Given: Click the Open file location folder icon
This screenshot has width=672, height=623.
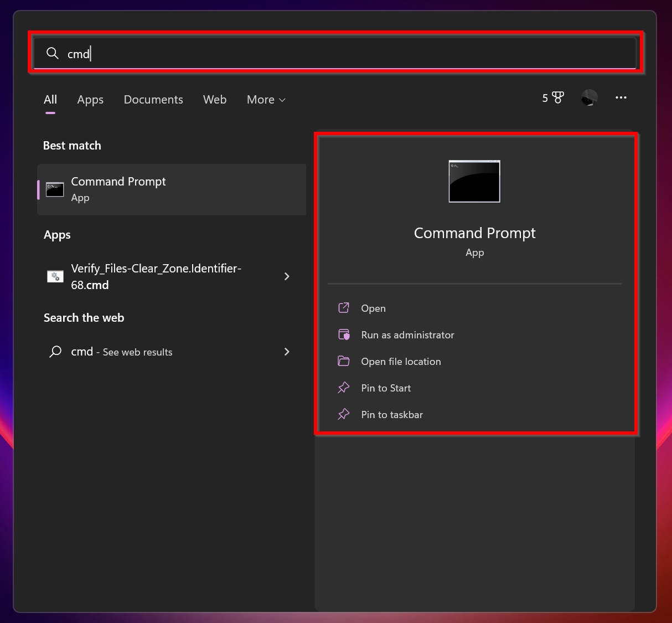Looking at the screenshot, I should 344,361.
